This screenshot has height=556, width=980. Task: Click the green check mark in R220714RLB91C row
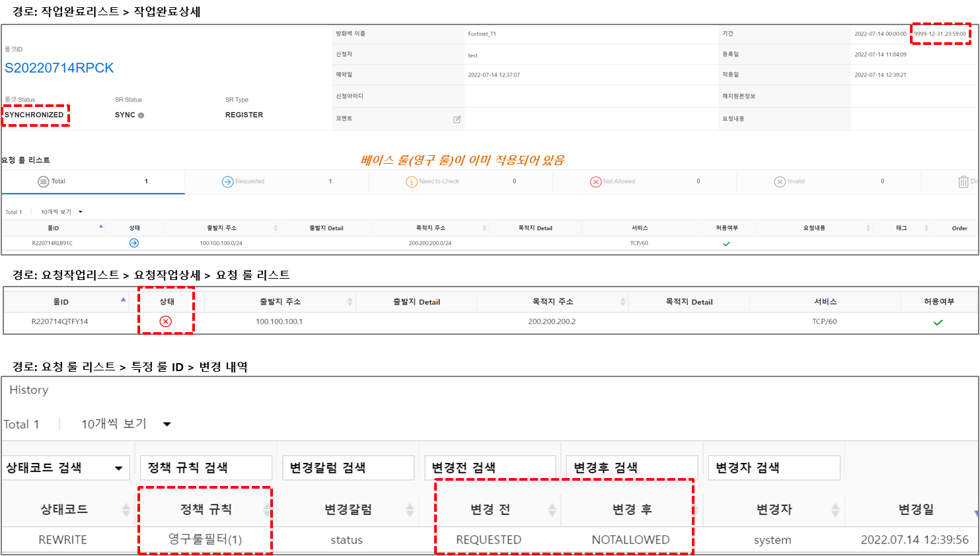tap(726, 244)
